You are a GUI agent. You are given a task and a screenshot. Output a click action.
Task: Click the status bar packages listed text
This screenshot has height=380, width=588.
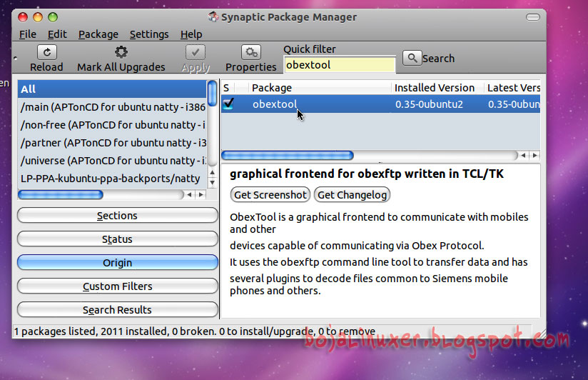click(x=195, y=331)
